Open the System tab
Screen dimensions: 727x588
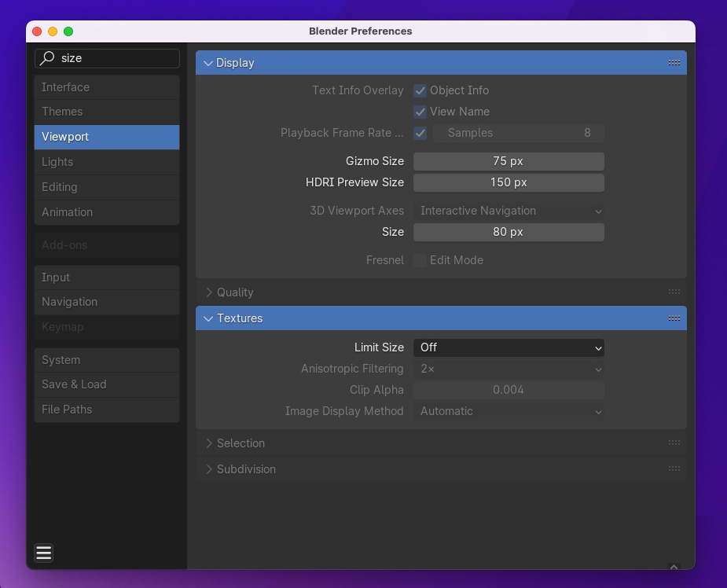pos(107,360)
